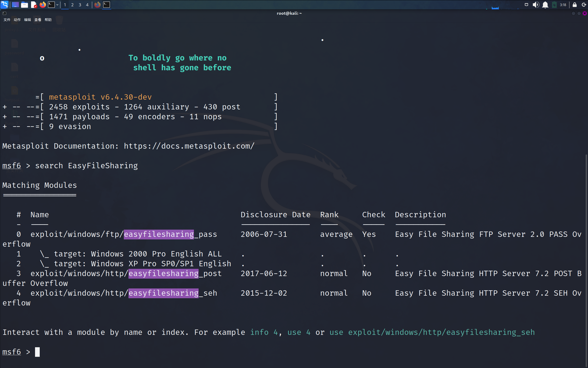588x368 pixels.
Task: Expand the terminal launcher dropdown arrow
Action: point(57,5)
